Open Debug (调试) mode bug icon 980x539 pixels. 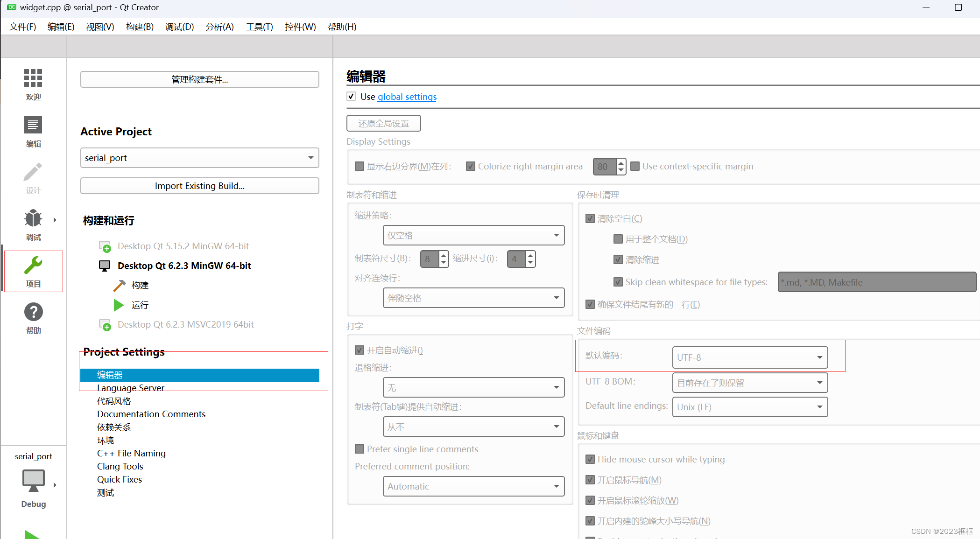[33, 218]
